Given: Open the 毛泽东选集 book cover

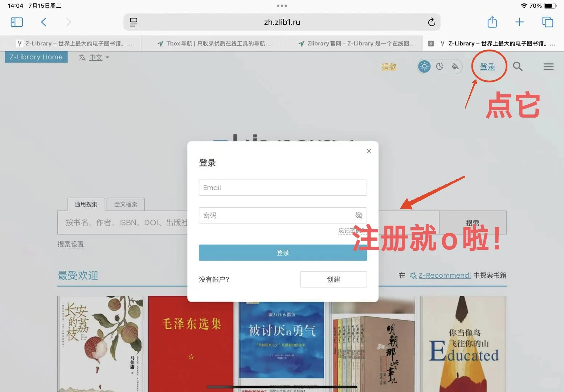Looking at the screenshot, I should point(191,344).
